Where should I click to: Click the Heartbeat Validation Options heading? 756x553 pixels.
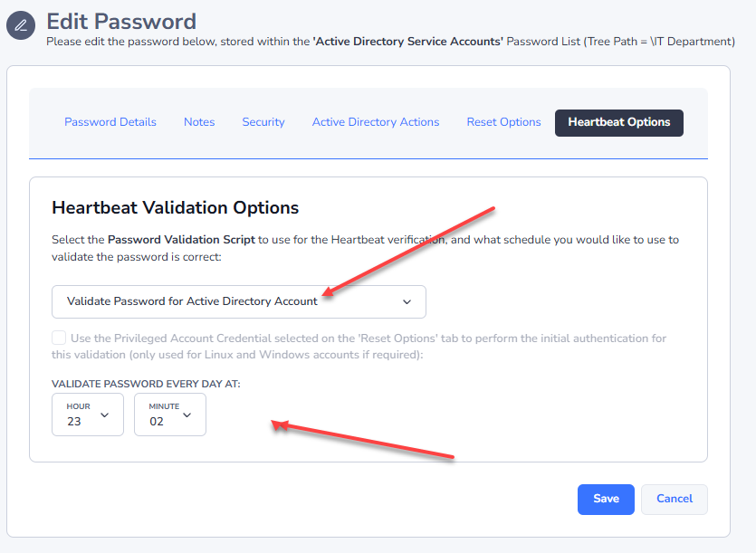tap(175, 207)
